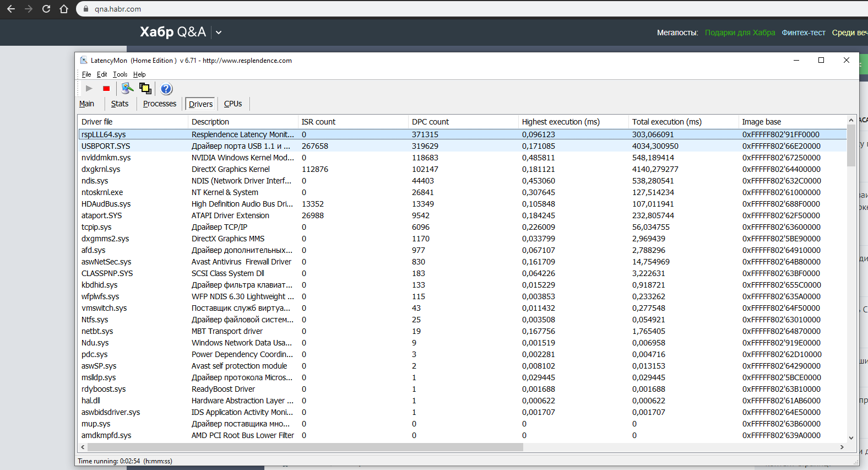Viewport: 868px width, 470px height.
Task: Select the hal.dll driver row
Action: (463, 401)
